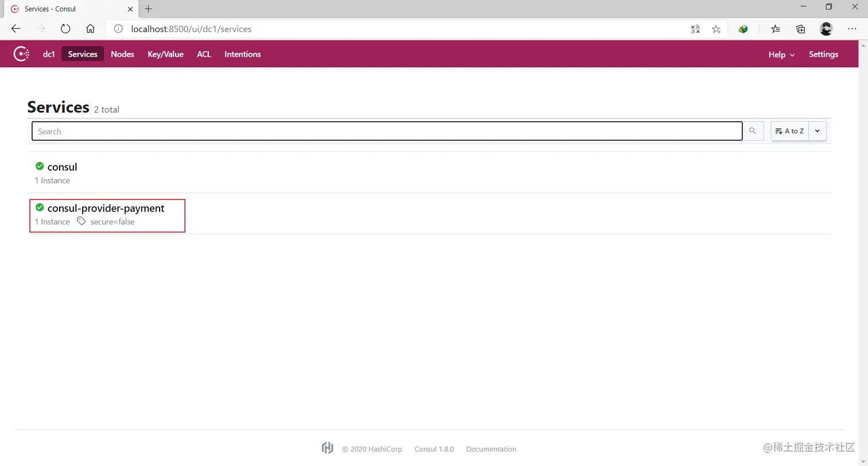
Task: Reload the page with refresh icon
Action: tap(65, 29)
